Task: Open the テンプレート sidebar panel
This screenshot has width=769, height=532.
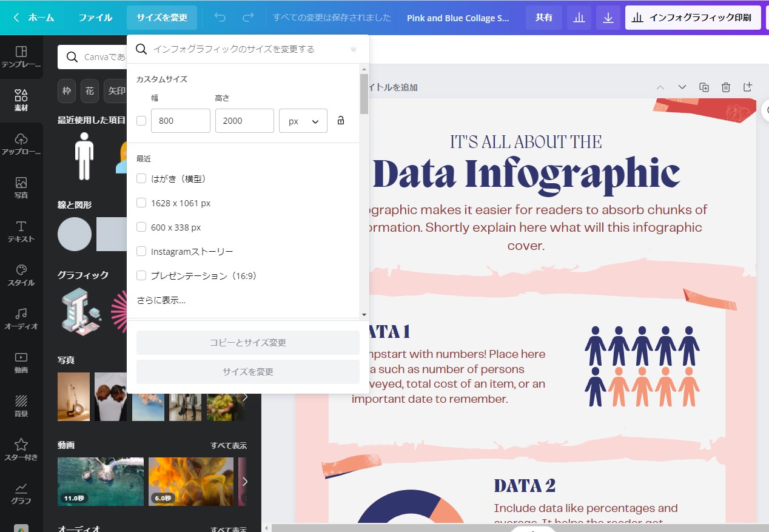Action: [21, 57]
